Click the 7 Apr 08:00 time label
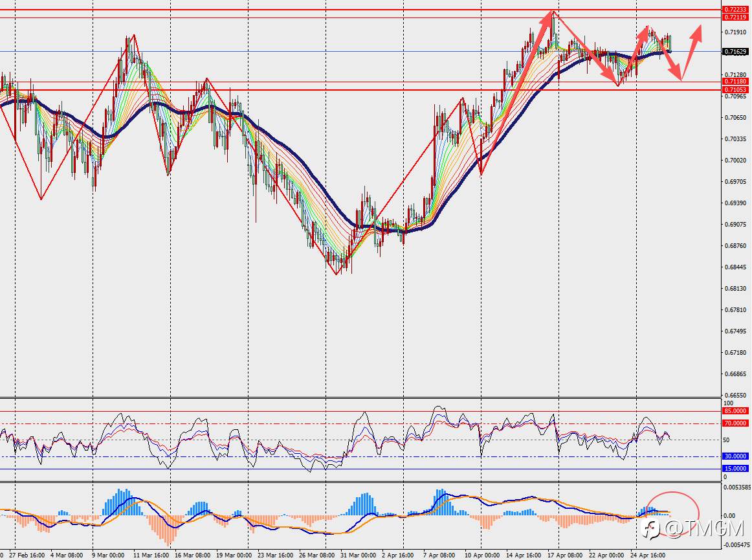The width and height of the screenshot is (752, 560). pos(439,555)
